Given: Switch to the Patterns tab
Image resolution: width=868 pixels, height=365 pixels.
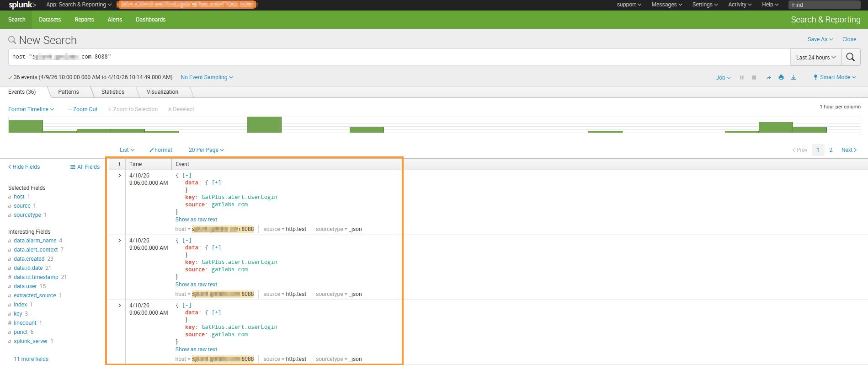Looking at the screenshot, I should [x=69, y=92].
